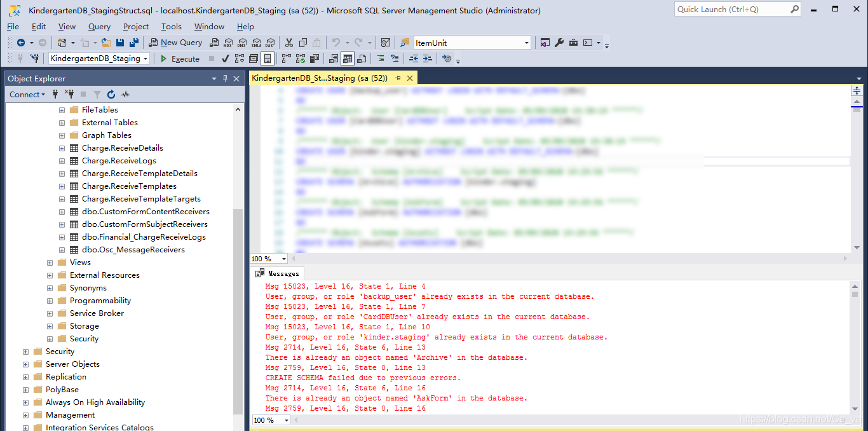Toggle Include Live Query Statistics
Image resolution: width=868 pixels, height=431 pixels.
coord(301,58)
